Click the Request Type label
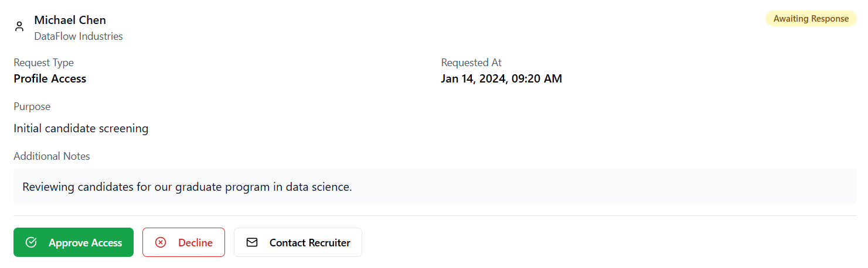The width and height of the screenshot is (868, 268). [x=44, y=63]
